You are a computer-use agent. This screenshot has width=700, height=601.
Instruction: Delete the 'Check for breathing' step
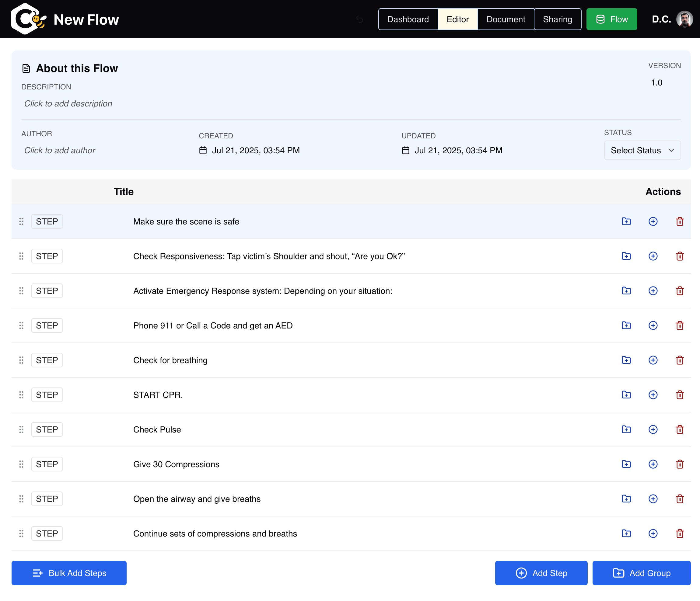680,360
